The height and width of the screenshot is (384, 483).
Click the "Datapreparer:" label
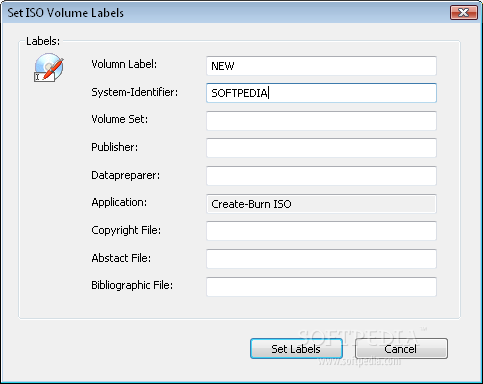point(126,175)
